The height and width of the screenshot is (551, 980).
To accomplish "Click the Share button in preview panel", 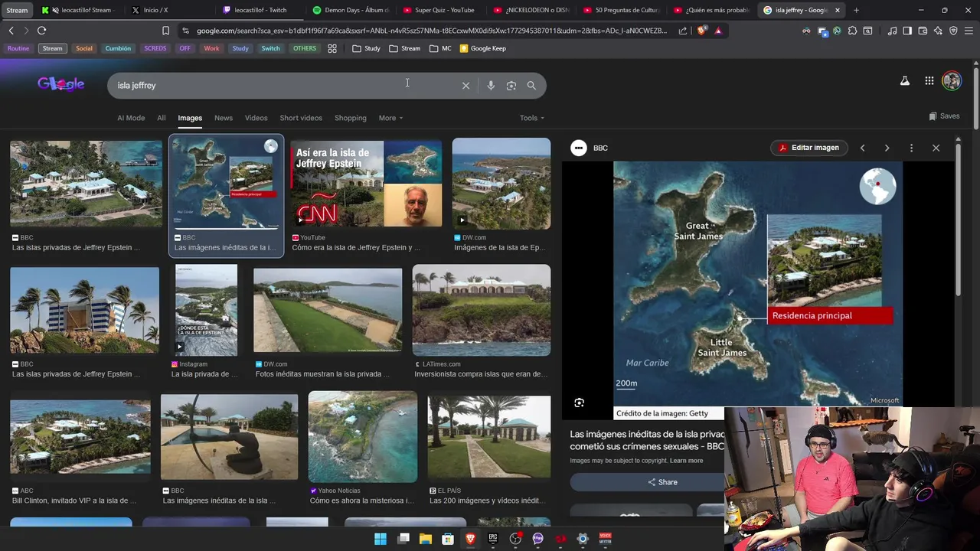I will click(662, 482).
